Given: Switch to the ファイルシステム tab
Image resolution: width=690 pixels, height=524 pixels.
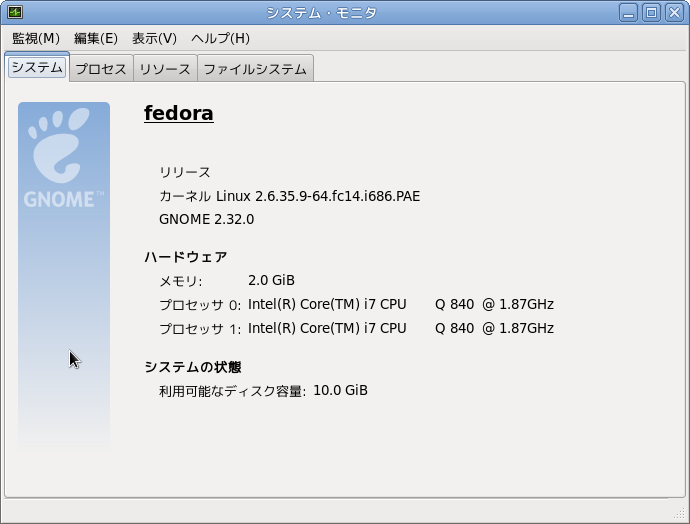Looking at the screenshot, I should point(255,69).
